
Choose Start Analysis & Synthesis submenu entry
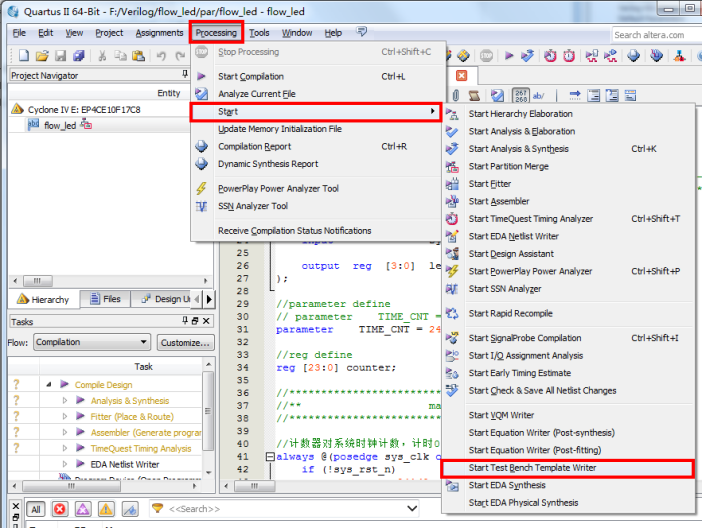[x=567, y=149]
